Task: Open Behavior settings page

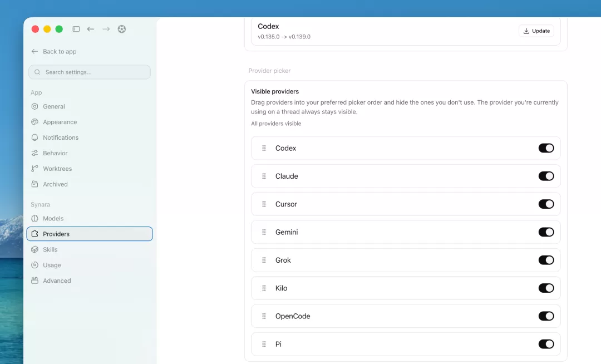Action: pos(90,153)
